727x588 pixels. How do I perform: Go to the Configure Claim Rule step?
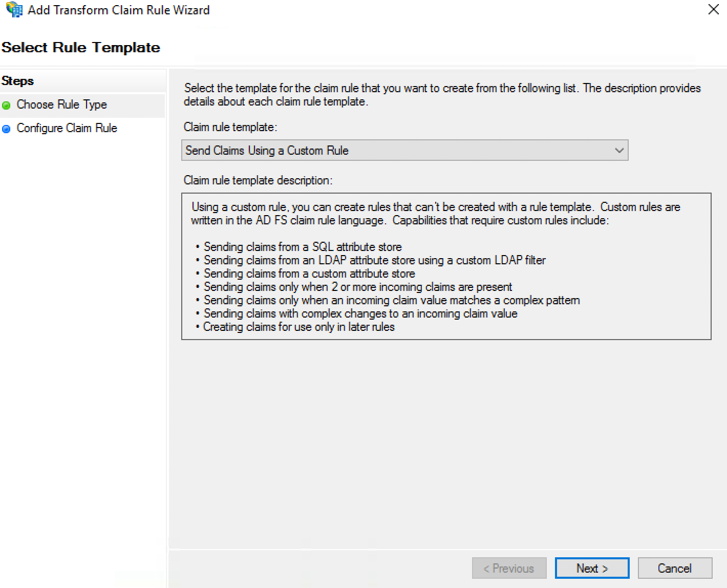pos(67,128)
